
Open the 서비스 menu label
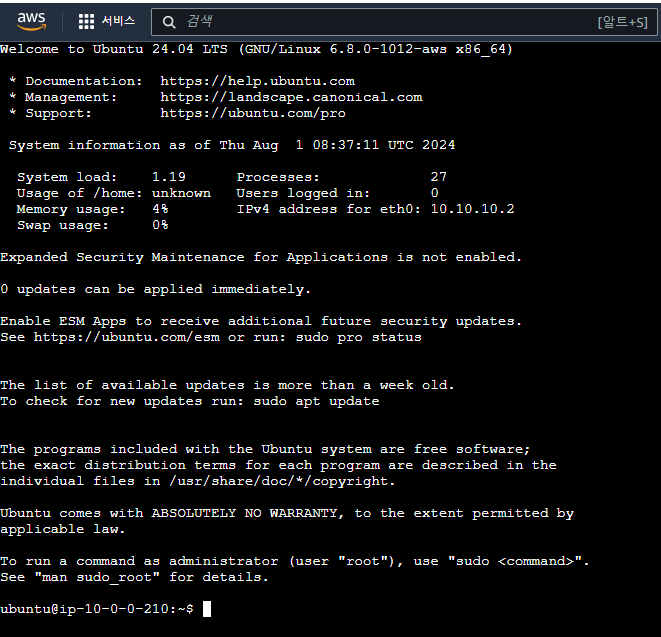(118, 21)
